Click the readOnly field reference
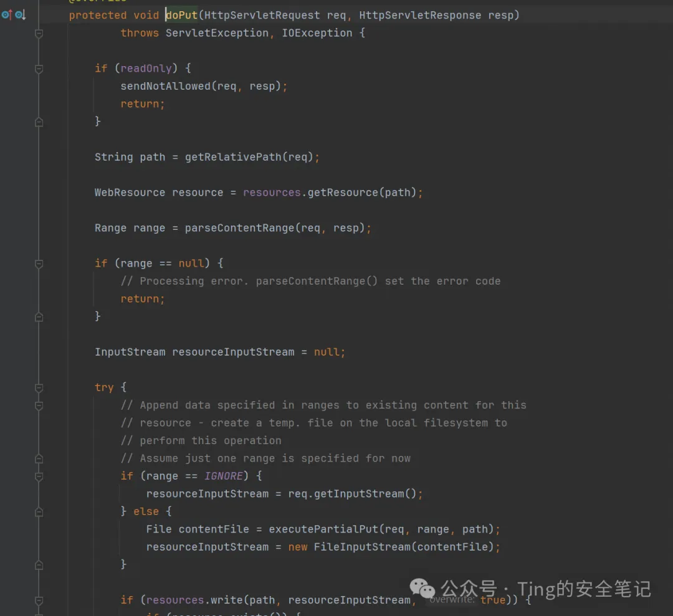Viewport: 673px width, 616px height. pyautogui.click(x=146, y=69)
